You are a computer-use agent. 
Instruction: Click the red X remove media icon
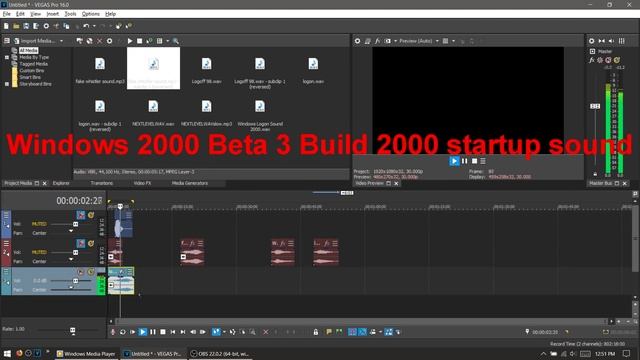(99, 41)
